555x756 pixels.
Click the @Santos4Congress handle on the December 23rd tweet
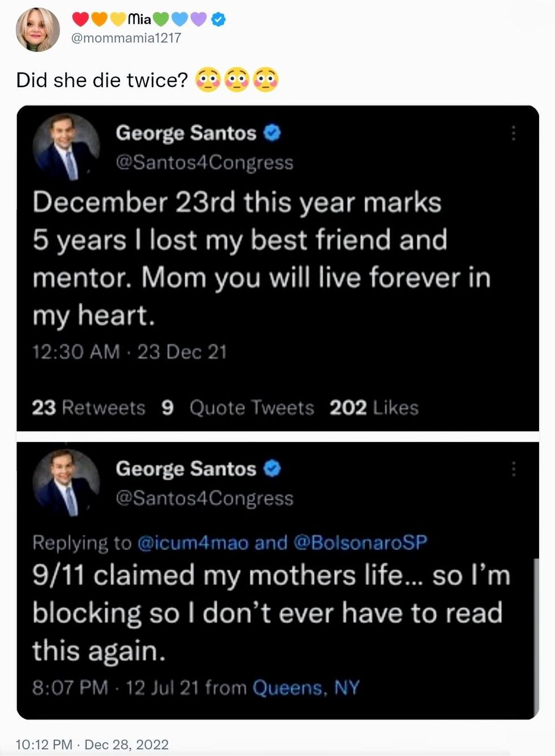point(204,163)
